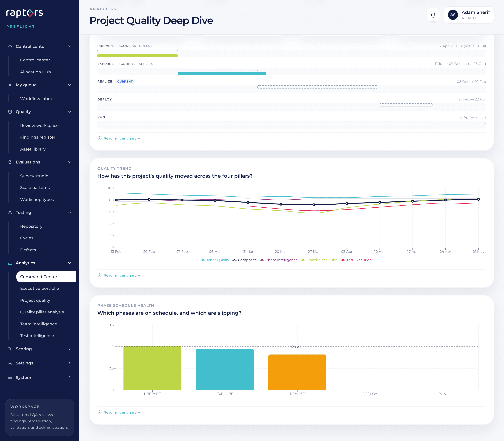
Task: Open the notifications bell
Action: tap(433, 15)
